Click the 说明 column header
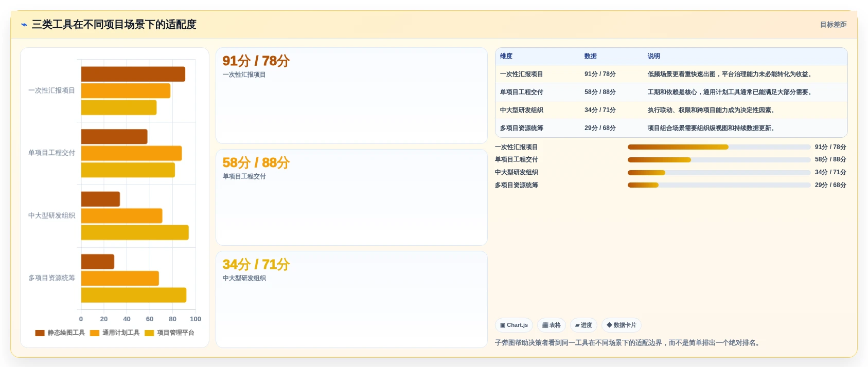 click(654, 57)
